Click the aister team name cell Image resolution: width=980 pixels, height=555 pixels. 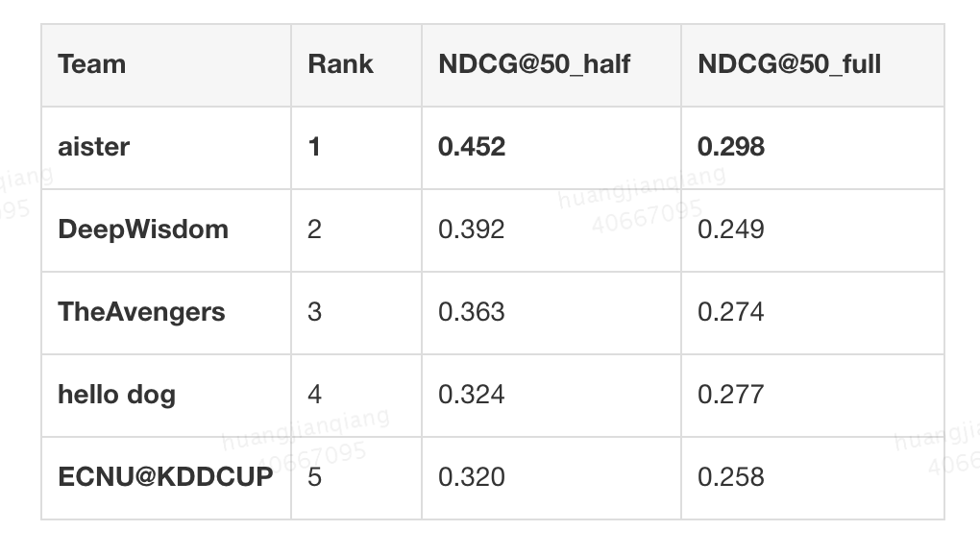coord(94,147)
